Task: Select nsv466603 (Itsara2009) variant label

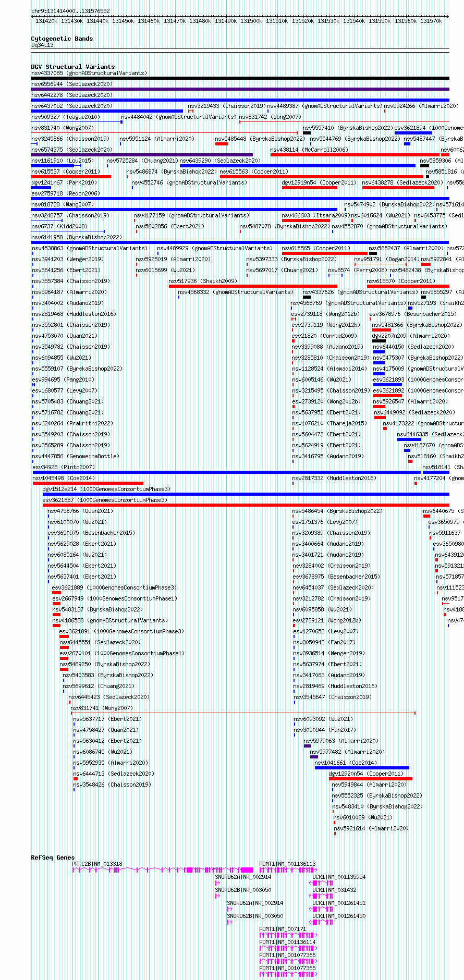Action: [x=316, y=215]
